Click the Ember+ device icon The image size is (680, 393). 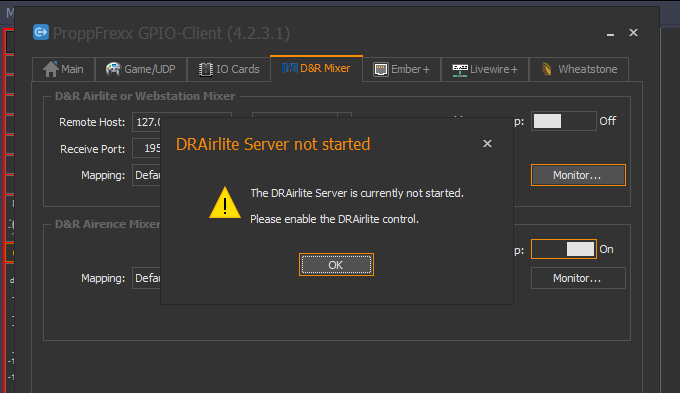381,69
